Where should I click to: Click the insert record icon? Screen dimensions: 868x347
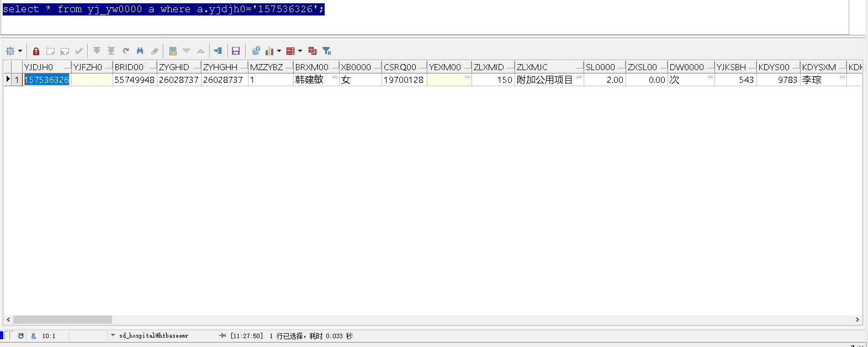pos(50,51)
